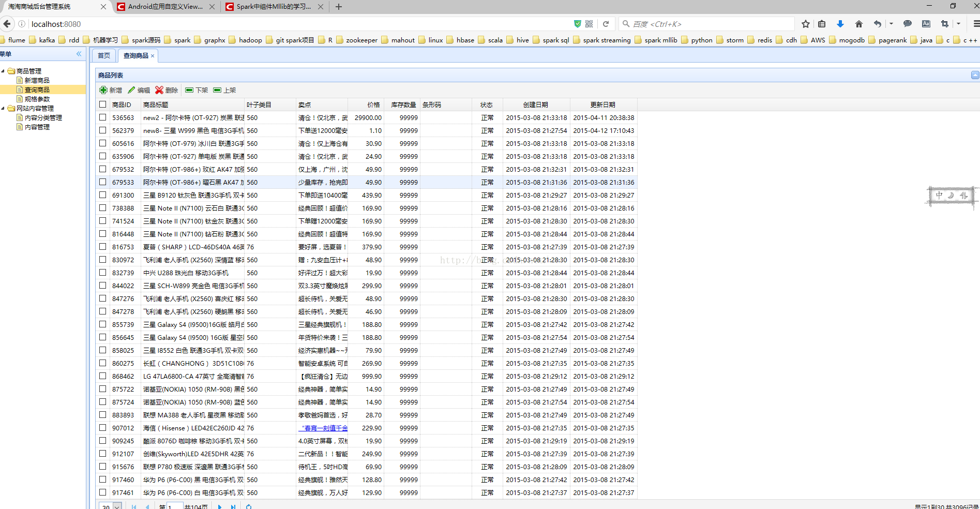Click the 上架 put-on-shelf toolbar icon
This screenshot has height=509, width=980.
coord(217,90)
